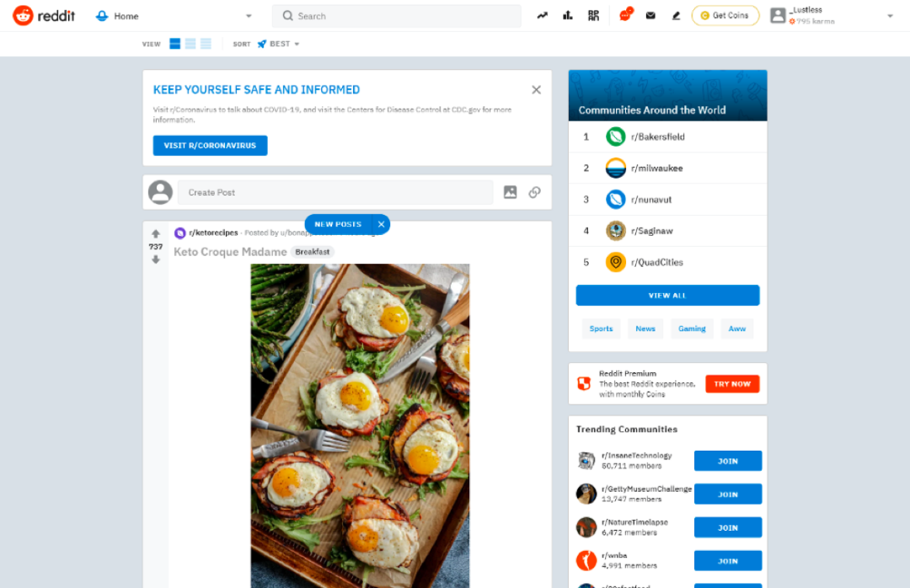Screen dimensions: 910x588
Task: Open the mail inbox icon
Action: tap(650, 16)
